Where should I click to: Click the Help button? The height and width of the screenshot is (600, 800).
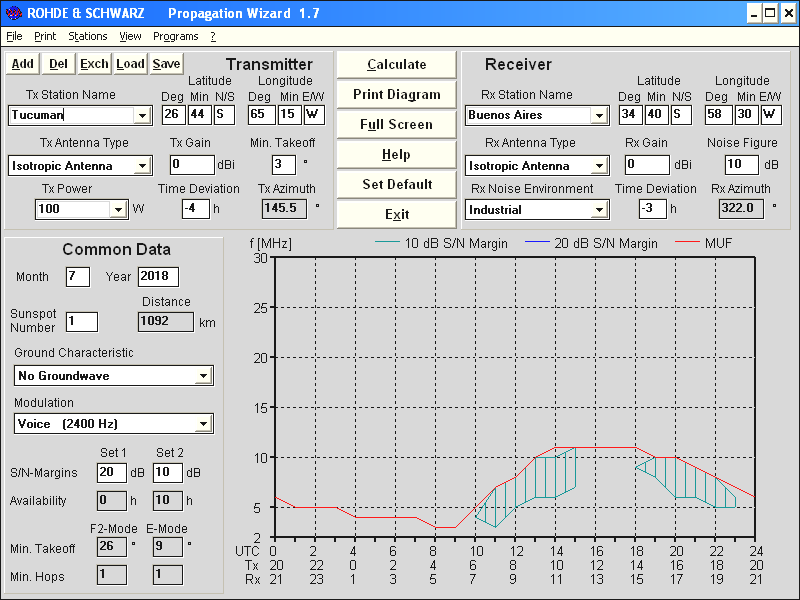(x=396, y=154)
